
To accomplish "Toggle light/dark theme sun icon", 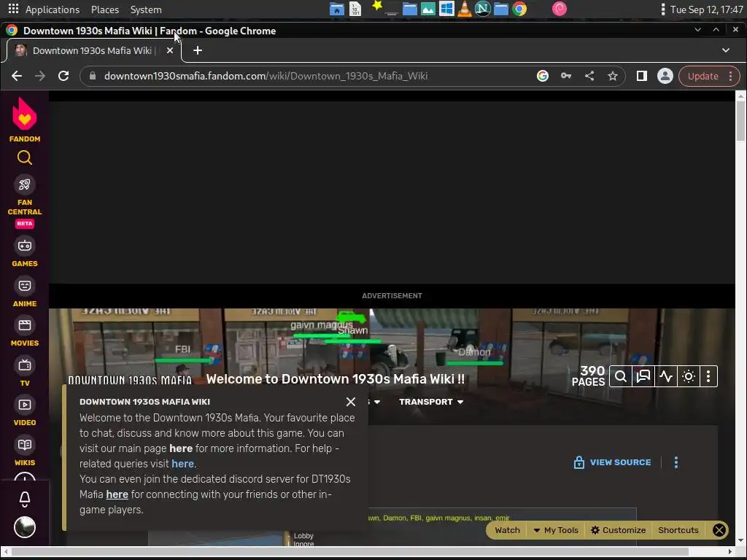I will pyautogui.click(x=688, y=377).
